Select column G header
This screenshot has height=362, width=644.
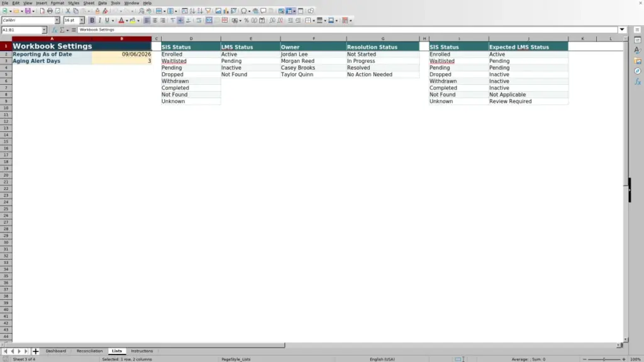(x=383, y=38)
